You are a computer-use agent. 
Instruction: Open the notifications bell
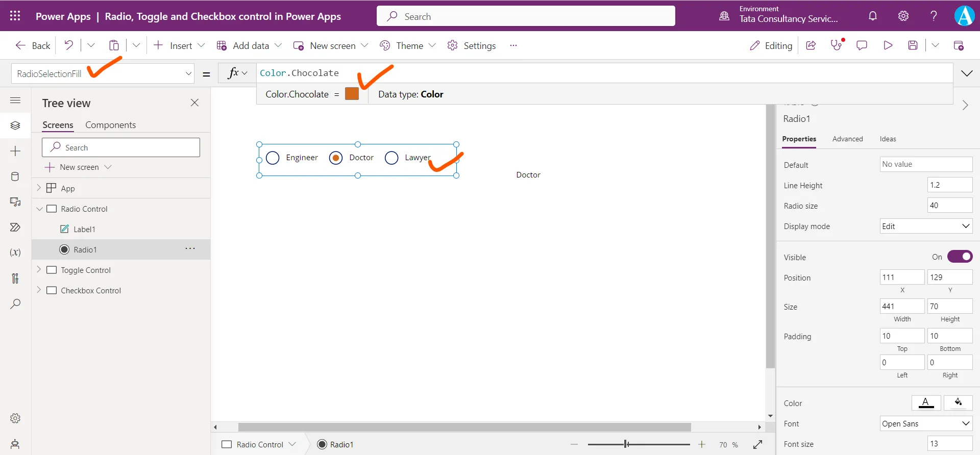click(x=873, y=16)
